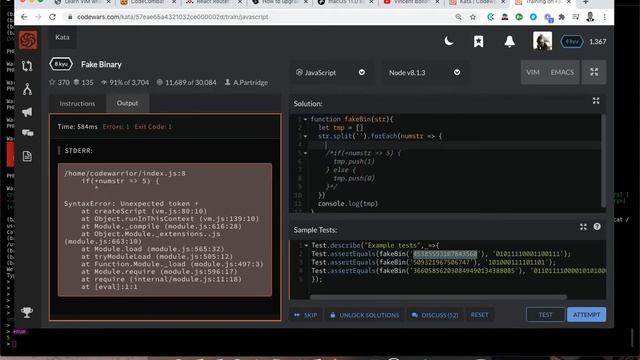The height and width of the screenshot is (360, 640).
Task: Click the SyntaxError message in STDERR
Action: coord(131,203)
